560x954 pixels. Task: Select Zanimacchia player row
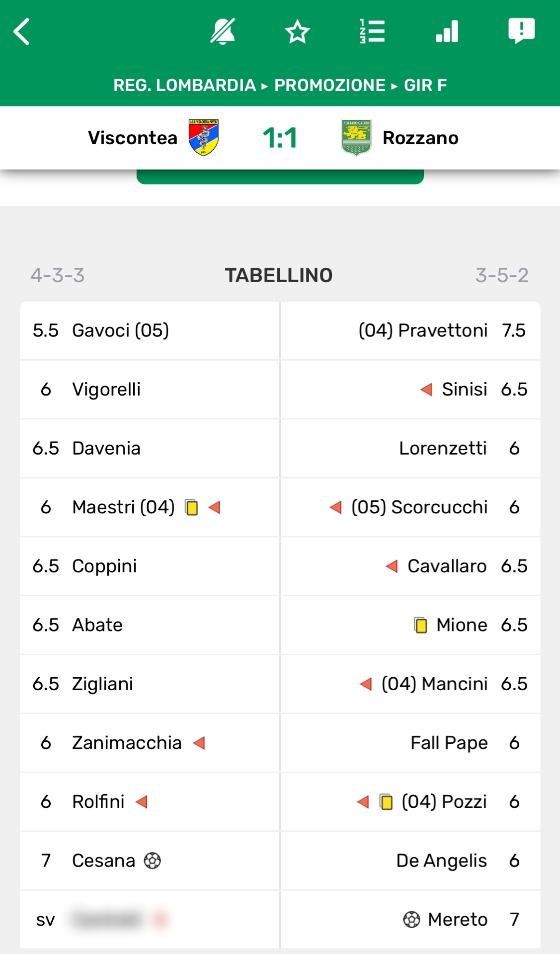(150, 743)
